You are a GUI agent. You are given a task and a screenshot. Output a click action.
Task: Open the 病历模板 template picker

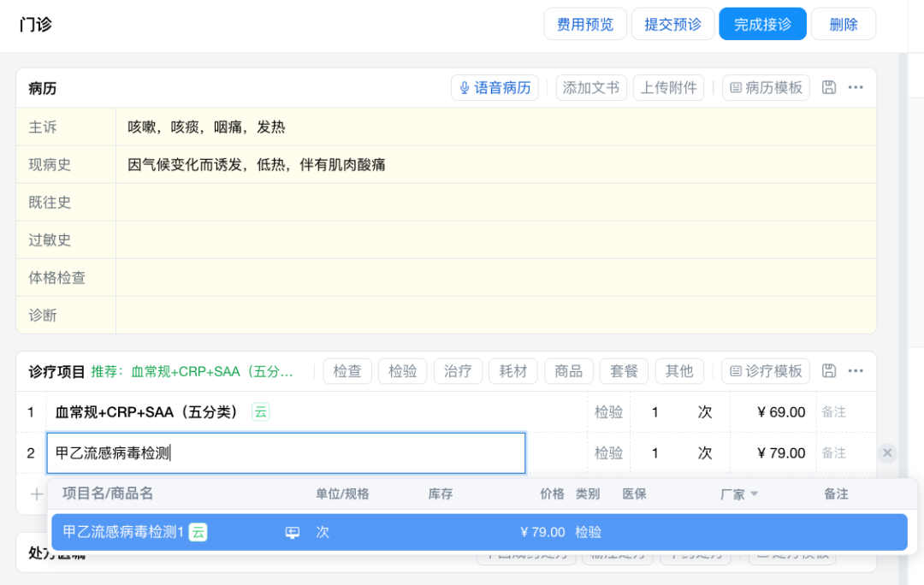pos(766,87)
